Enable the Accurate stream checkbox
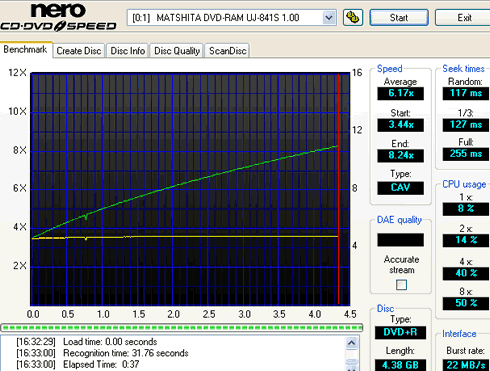490x371 pixels. tap(401, 285)
